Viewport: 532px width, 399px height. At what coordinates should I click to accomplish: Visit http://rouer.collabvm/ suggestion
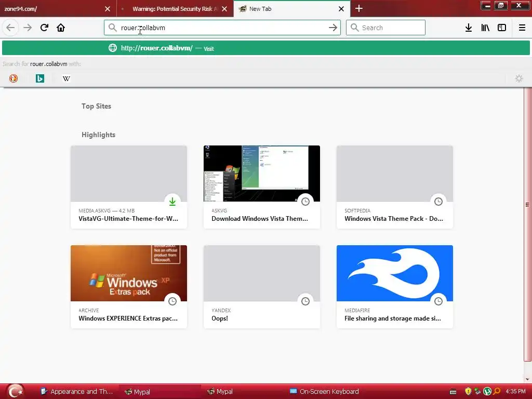(x=266, y=48)
